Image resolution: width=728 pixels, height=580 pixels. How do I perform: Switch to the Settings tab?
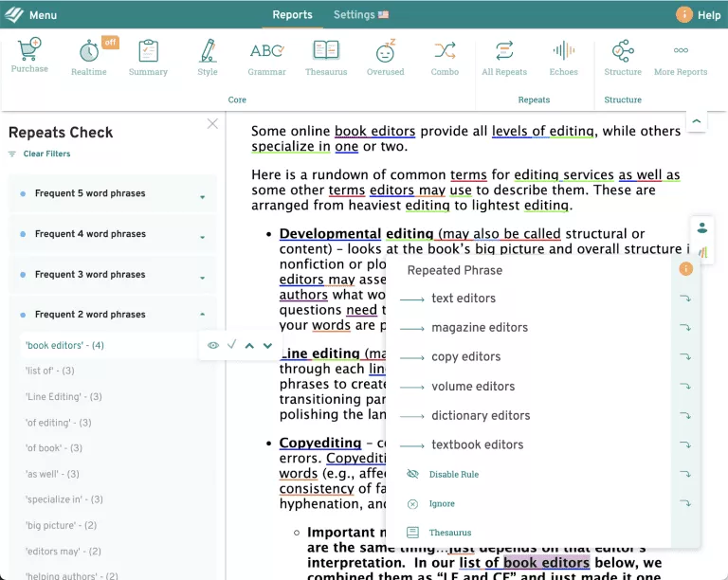tap(361, 15)
